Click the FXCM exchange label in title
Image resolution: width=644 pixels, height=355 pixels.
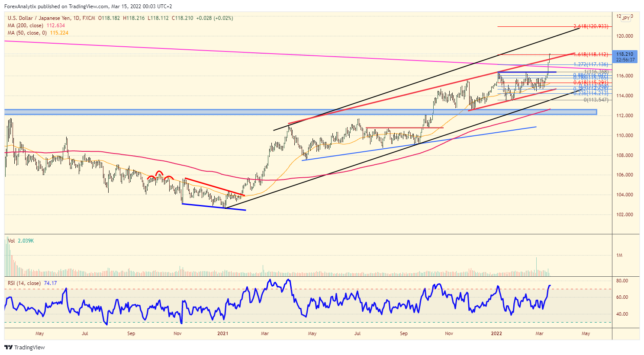click(x=89, y=18)
